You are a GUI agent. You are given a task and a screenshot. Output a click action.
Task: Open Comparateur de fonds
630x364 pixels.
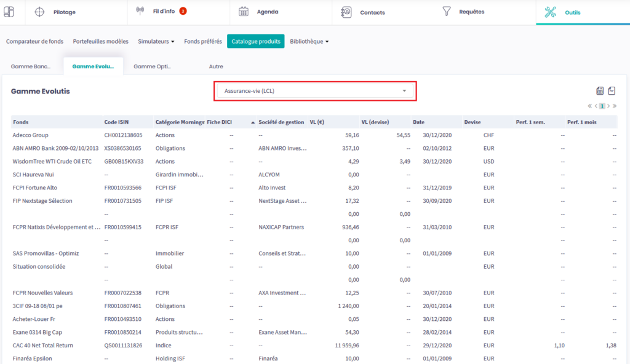[x=34, y=41]
